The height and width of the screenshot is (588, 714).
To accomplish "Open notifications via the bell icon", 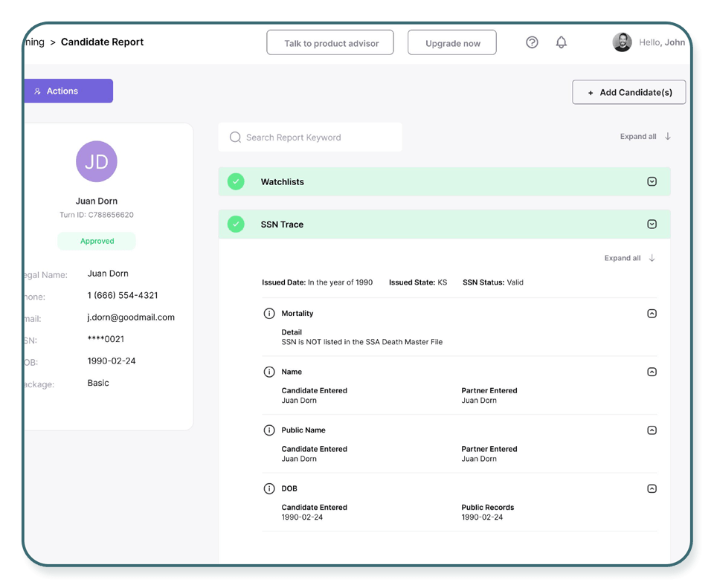I will tap(562, 42).
